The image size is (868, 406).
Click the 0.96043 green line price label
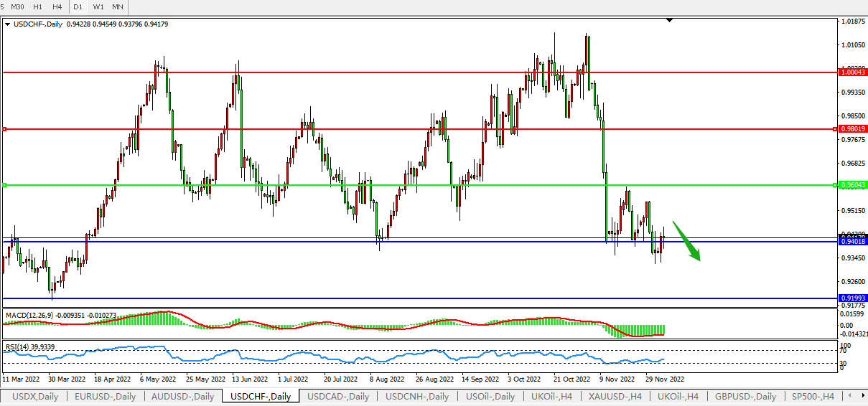coord(853,185)
